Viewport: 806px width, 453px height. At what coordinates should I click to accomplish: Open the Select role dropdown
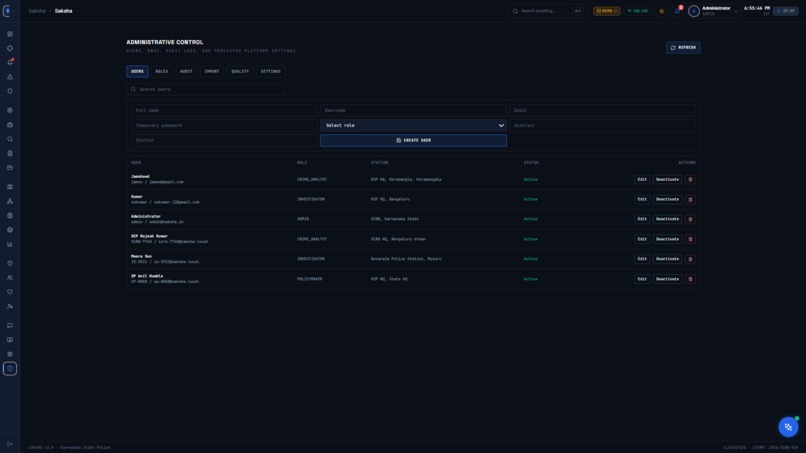[413, 125]
